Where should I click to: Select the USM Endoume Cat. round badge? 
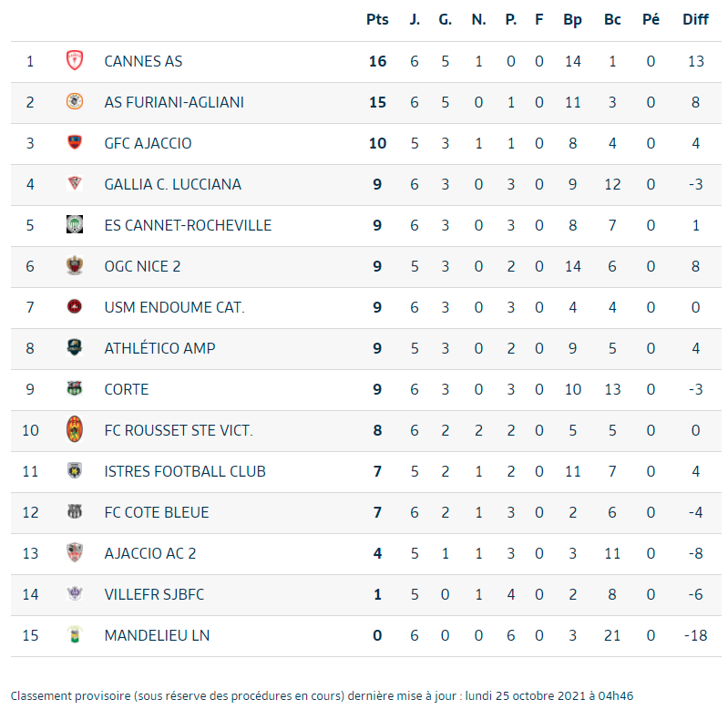tap(75, 306)
